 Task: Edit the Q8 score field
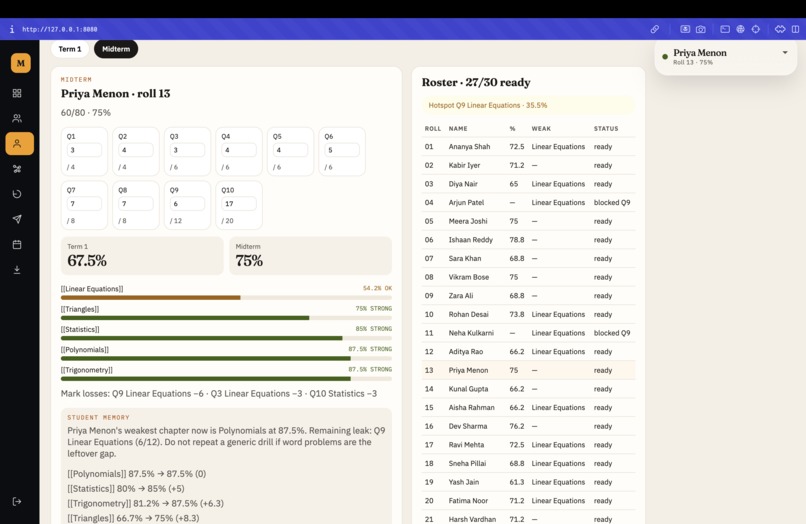pyautogui.click(x=136, y=204)
